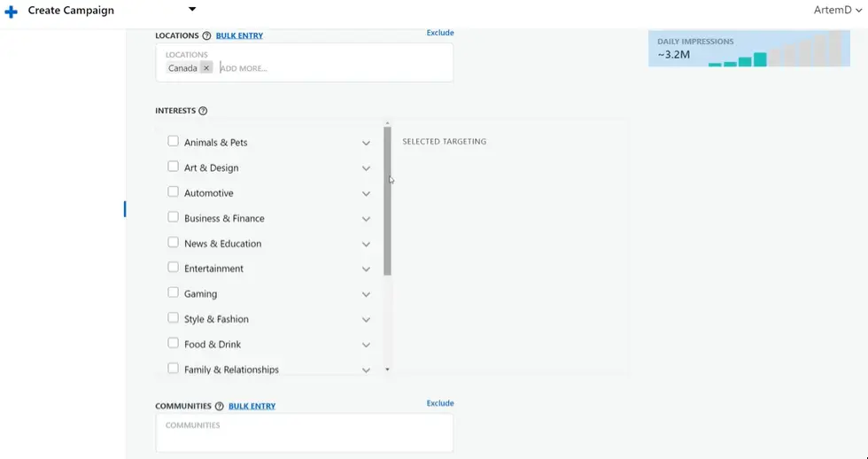Expand the Art & Design category
This screenshot has width=868, height=459.
(366, 168)
